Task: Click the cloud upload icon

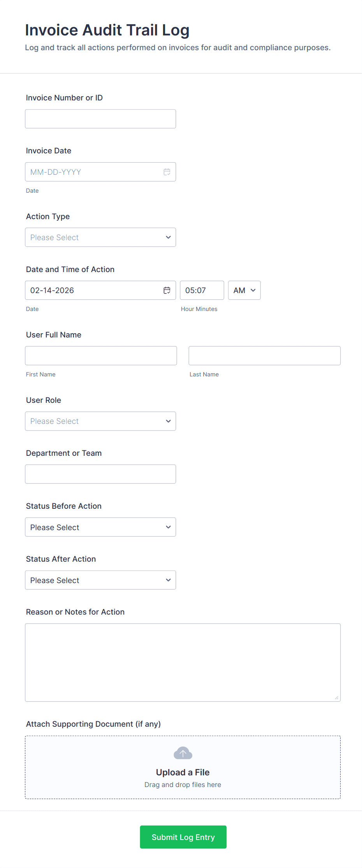Action: [183, 753]
